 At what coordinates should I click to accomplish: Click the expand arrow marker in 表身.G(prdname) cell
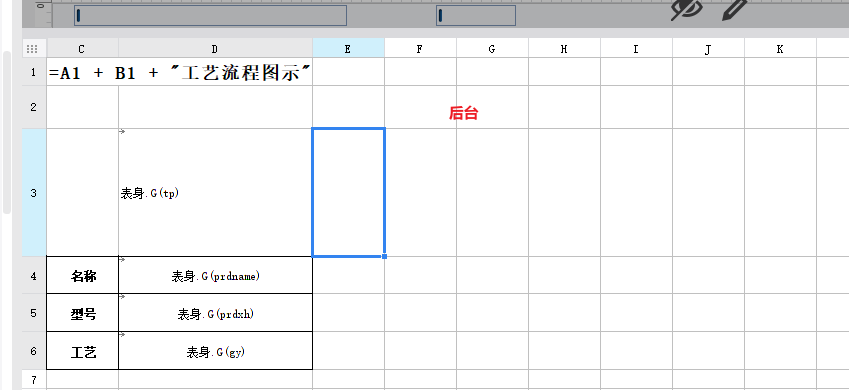(x=122, y=259)
